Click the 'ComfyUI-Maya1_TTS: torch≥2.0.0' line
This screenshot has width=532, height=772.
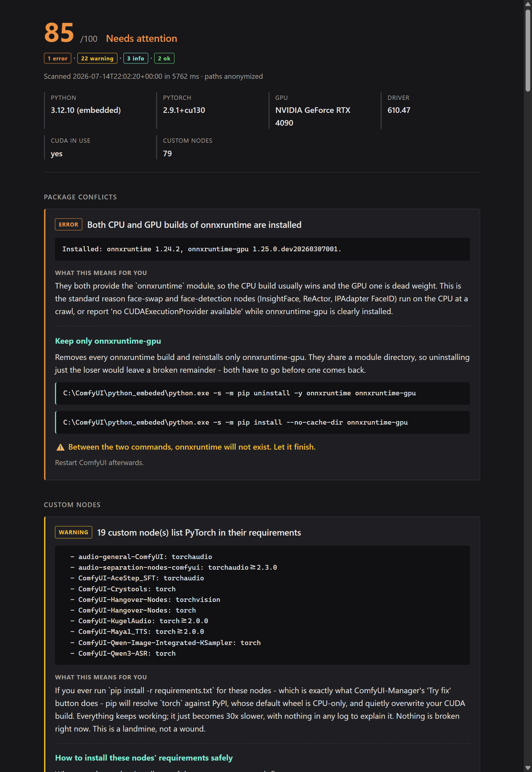(x=137, y=631)
